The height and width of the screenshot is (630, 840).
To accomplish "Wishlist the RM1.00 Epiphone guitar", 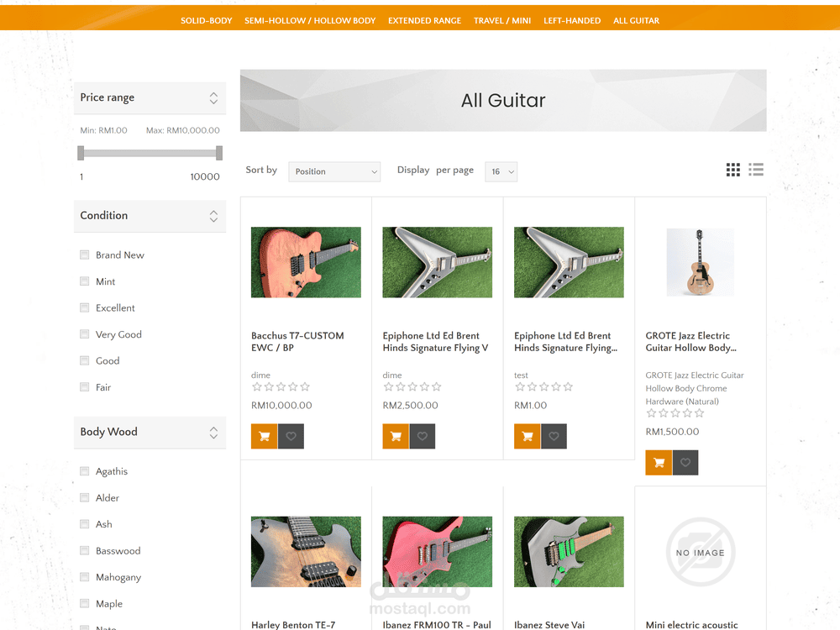I will [x=554, y=436].
